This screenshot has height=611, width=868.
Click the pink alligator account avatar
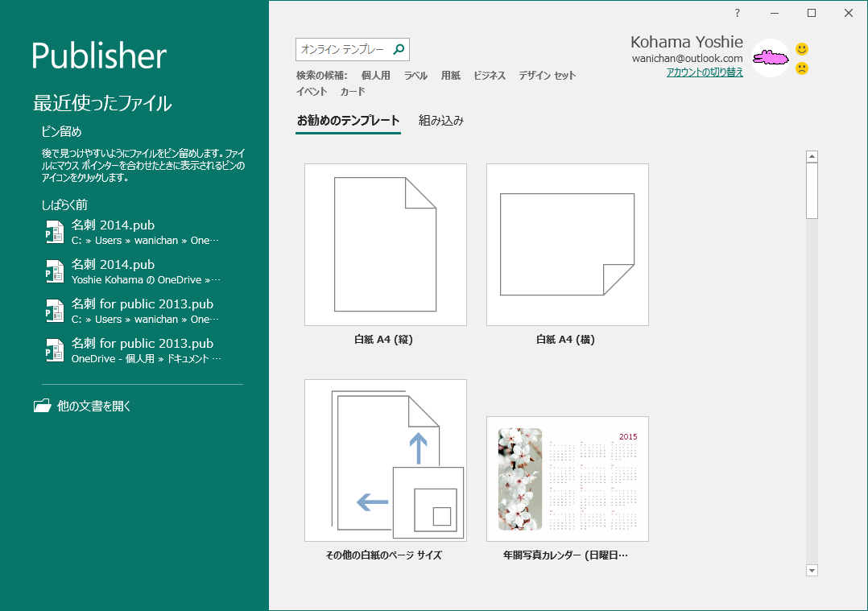click(770, 58)
